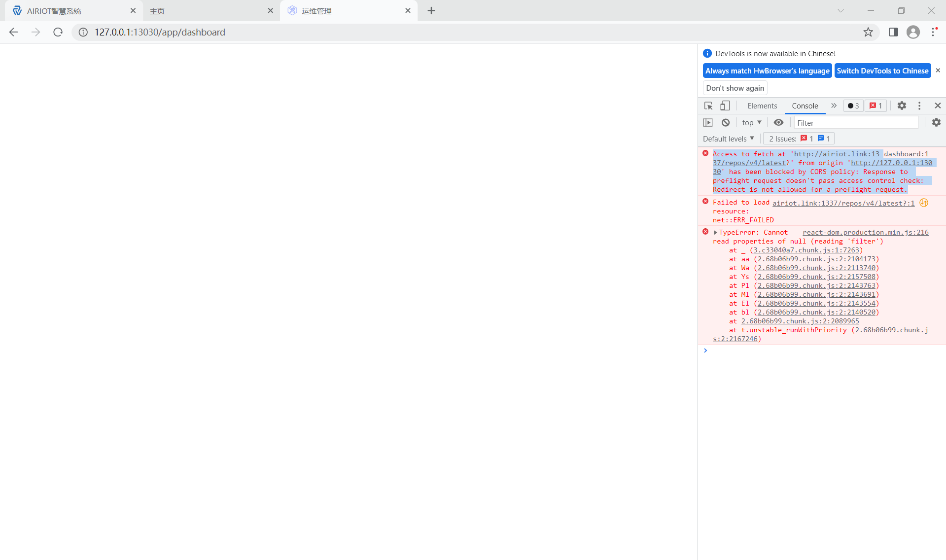Click the orange network request icon
This screenshot has height=560, width=946.
pos(924,203)
